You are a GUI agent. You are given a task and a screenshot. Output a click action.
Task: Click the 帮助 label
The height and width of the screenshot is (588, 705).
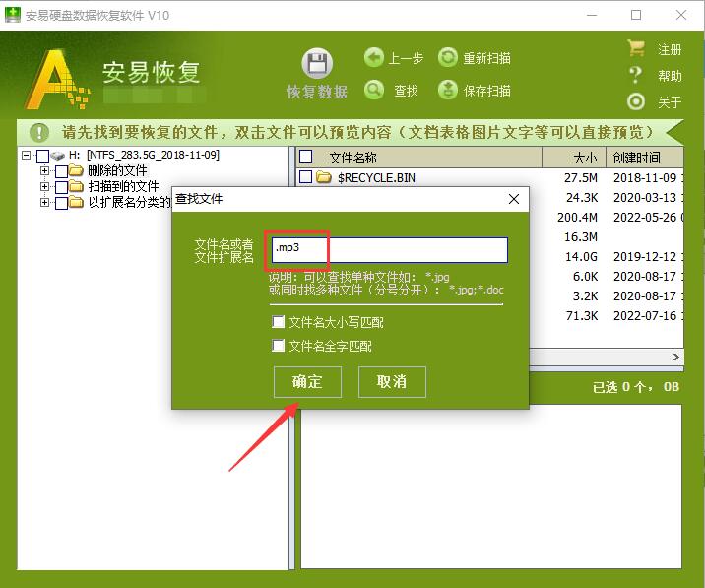[x=670, y=76]
